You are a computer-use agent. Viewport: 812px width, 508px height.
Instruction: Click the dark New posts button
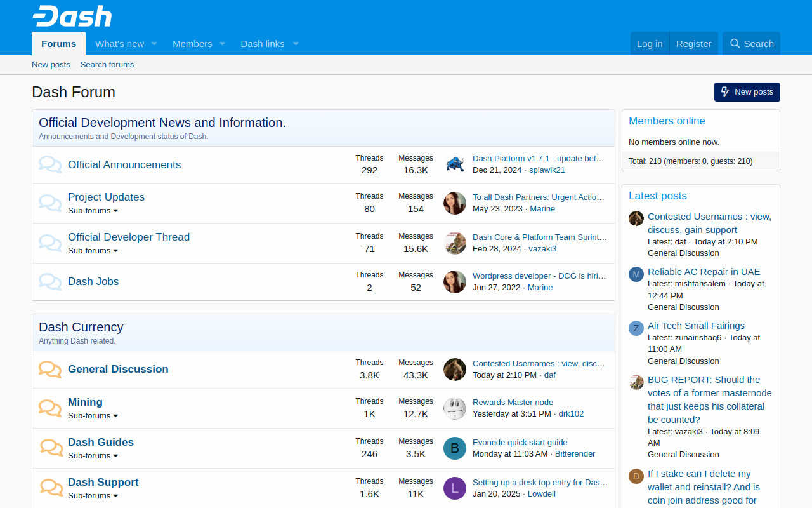(x=747, y=92)
